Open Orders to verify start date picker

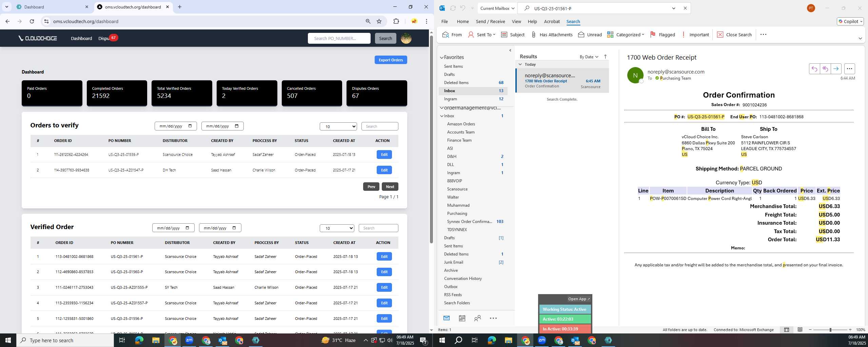tap(190, 126)
